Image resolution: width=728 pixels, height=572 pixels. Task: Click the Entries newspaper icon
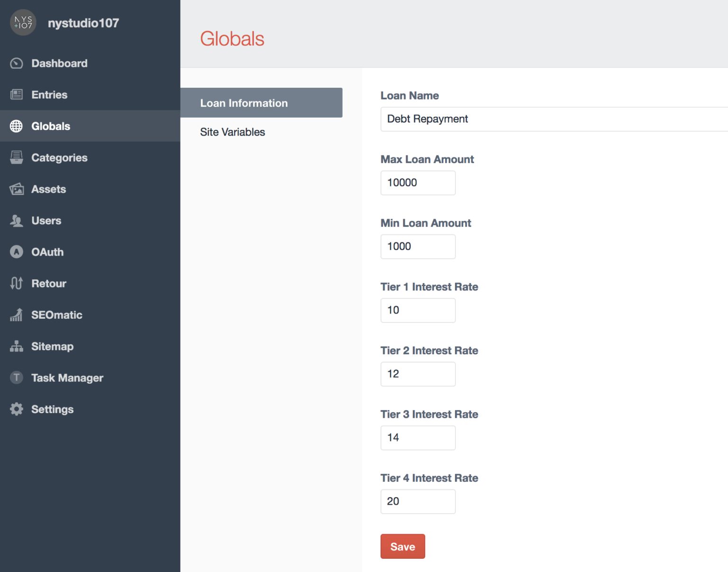(x=17, y=94)
